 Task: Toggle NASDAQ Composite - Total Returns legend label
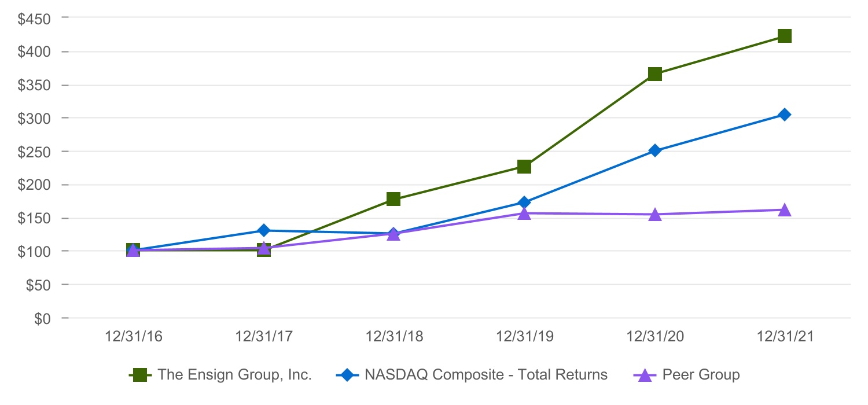[x=486, y=375]
